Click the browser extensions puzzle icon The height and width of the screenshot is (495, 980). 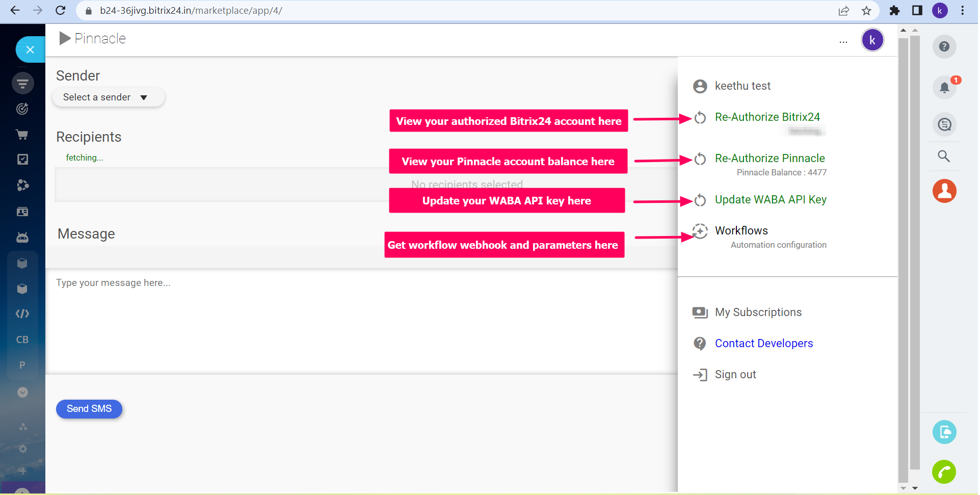pyautogui.click(x=894, y=11)
